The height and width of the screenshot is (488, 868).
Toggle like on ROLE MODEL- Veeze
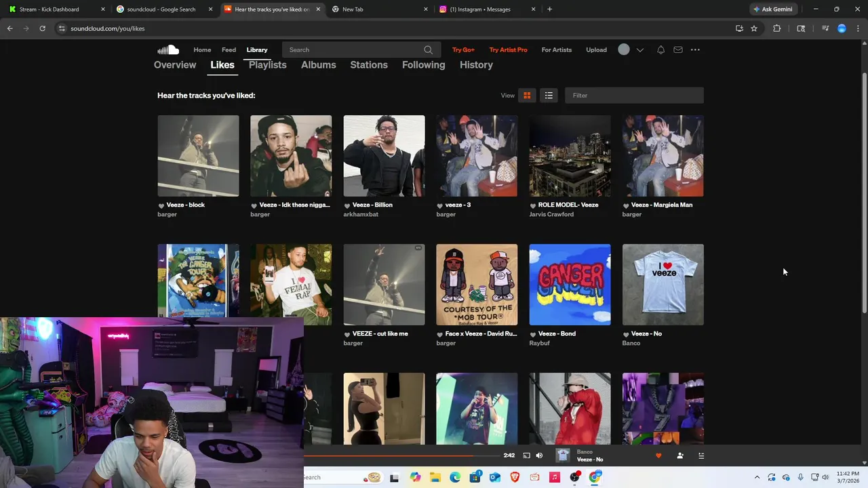click(x=533, y=205)
